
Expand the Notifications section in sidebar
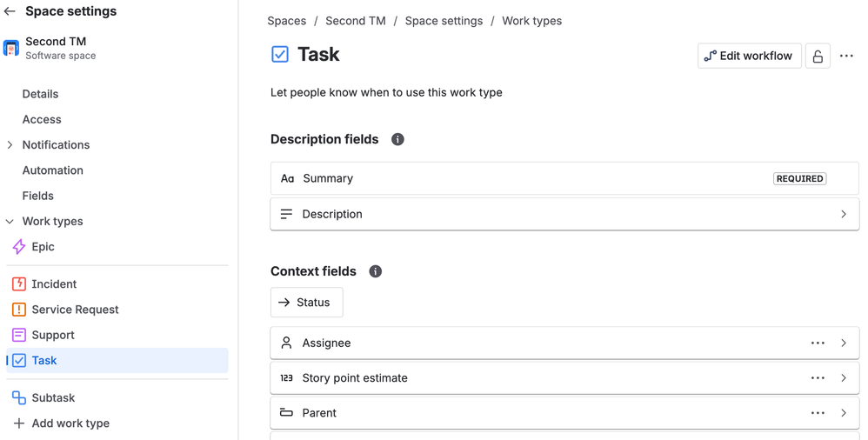coord(10,145)
